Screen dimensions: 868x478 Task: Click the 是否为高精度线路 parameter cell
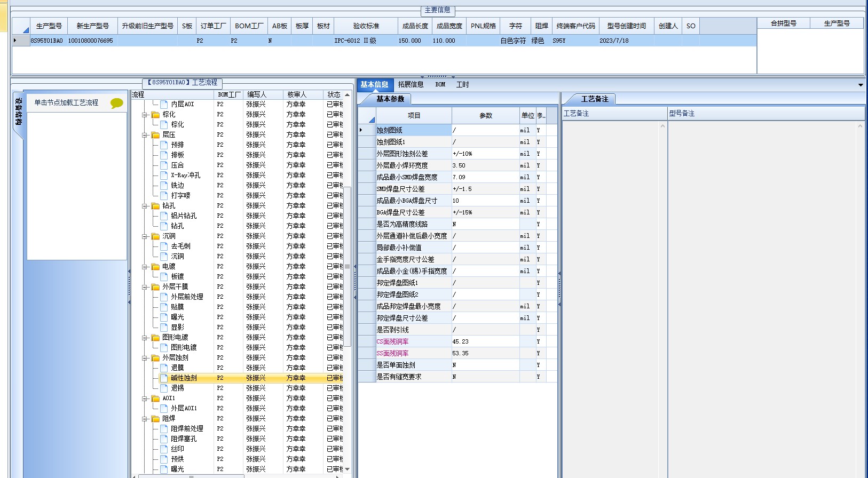pos(413,224)
